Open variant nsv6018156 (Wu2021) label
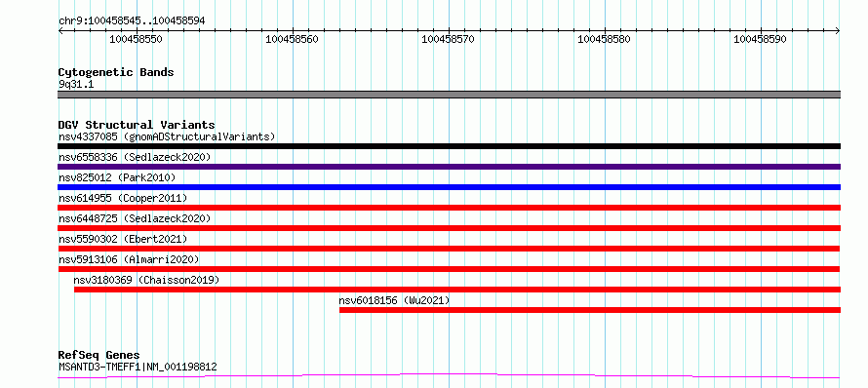 tap(395, 300)
